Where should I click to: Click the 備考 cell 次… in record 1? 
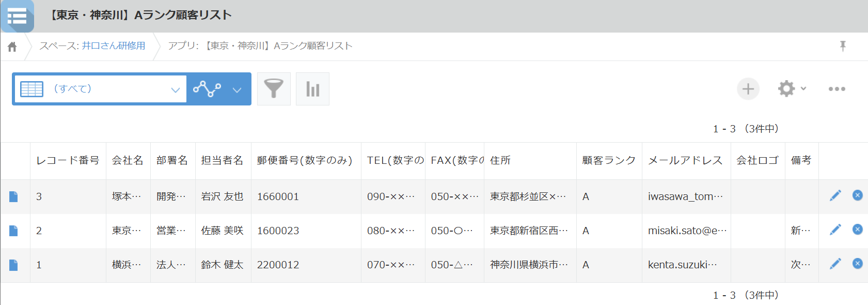[x=801, y=265]
